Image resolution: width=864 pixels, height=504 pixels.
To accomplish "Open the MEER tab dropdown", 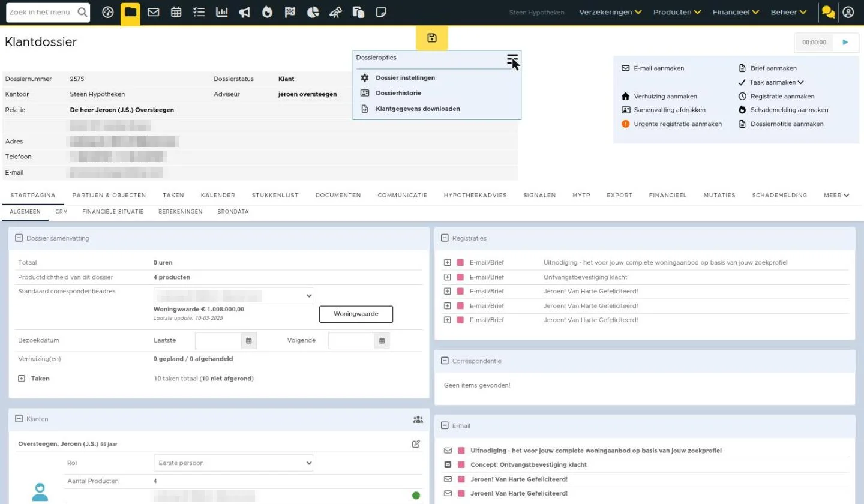I will (x=836, y=195).
